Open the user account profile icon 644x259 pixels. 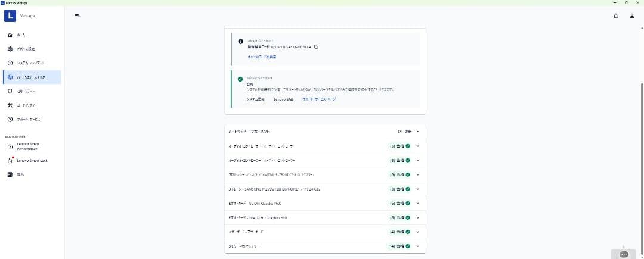pyautogui.click(x=631, y=16)
